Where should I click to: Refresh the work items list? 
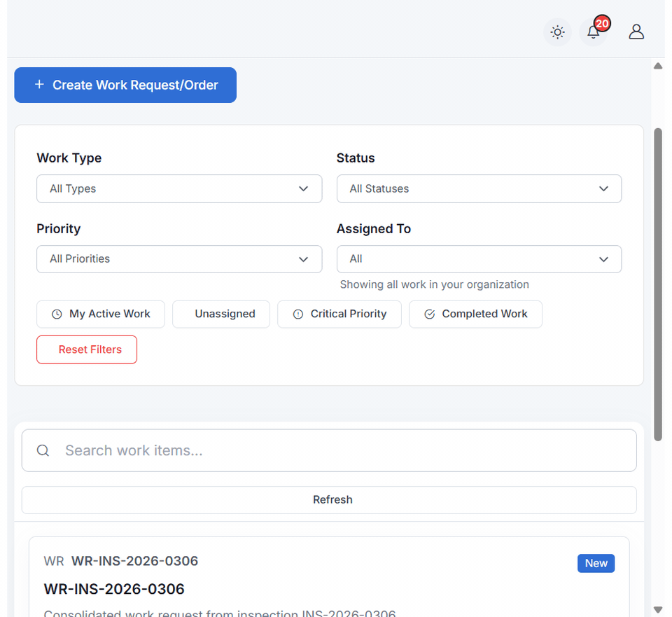click(329, 500)
